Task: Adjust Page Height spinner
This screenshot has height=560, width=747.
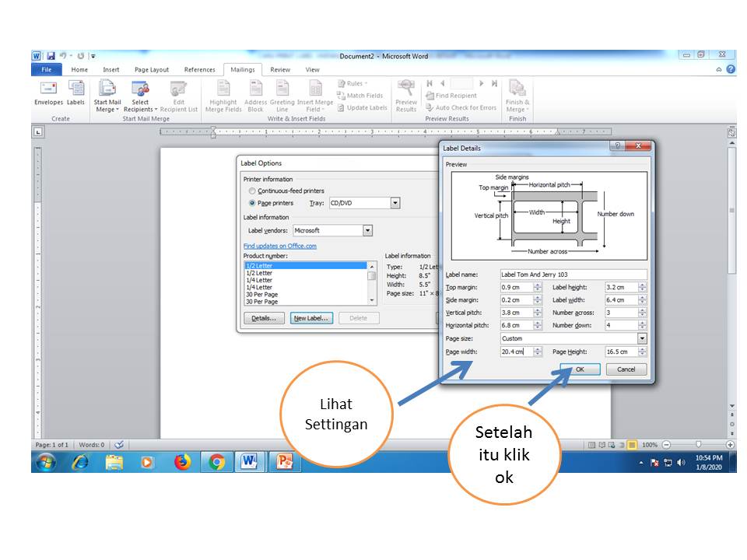Action: (643, 352)
